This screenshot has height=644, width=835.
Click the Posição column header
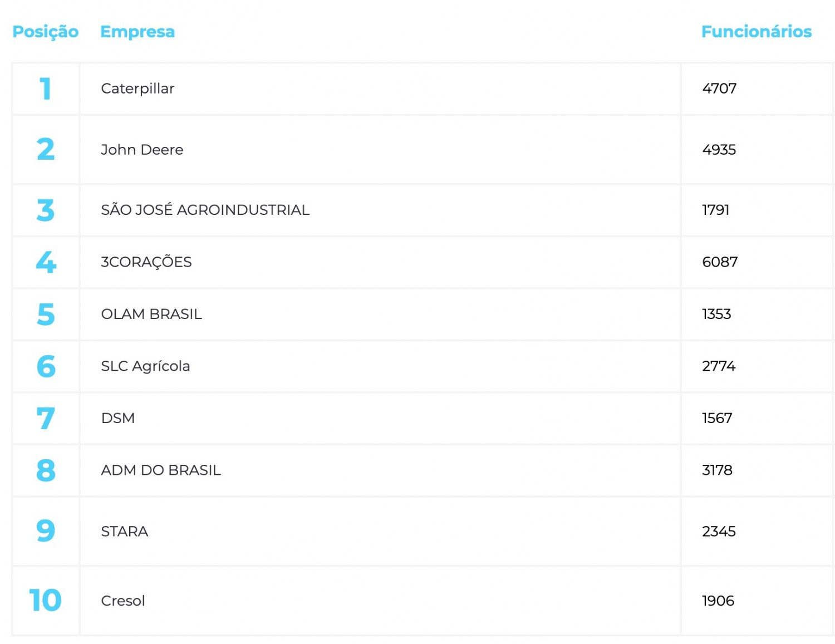click(x=46, y=32)
